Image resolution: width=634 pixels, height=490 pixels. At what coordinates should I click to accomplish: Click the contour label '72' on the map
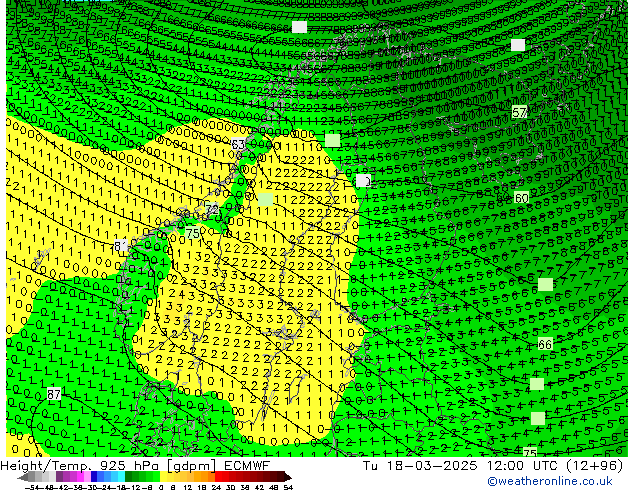(212, 209)
